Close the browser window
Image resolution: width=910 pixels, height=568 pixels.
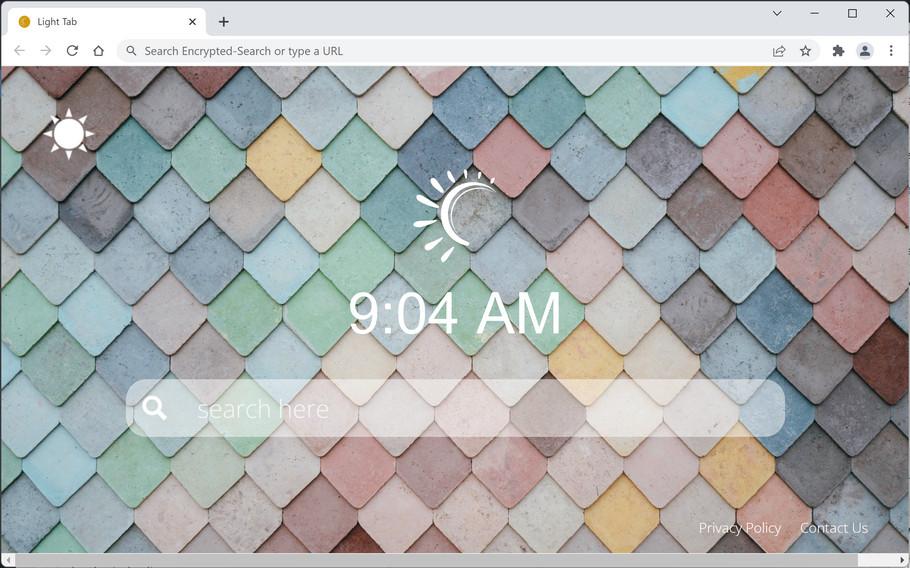890,13
